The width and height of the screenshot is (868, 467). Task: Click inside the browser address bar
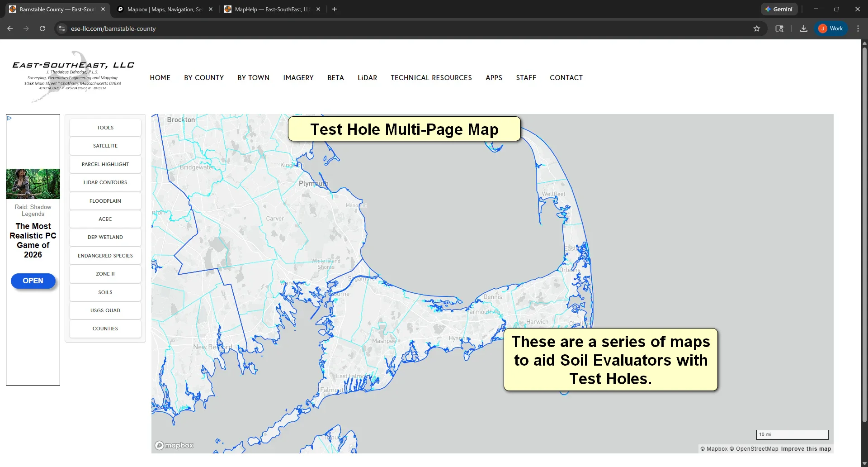pos(181,29)
